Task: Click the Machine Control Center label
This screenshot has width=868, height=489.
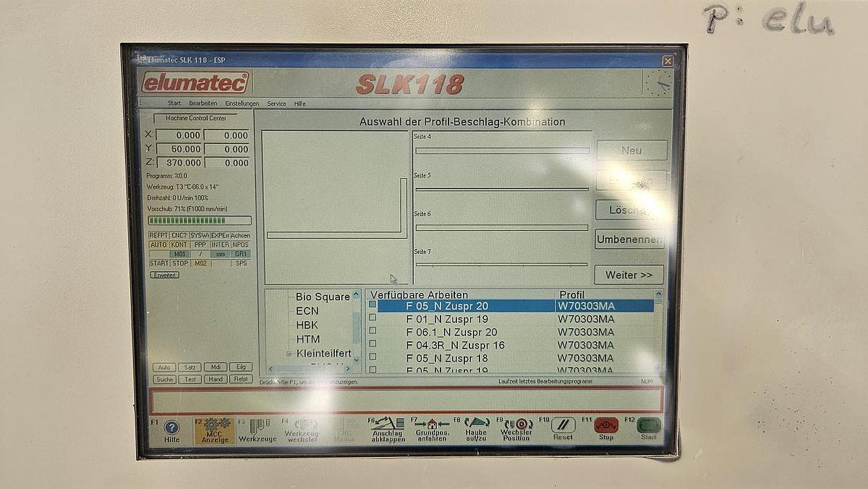Action: (195, 118)
